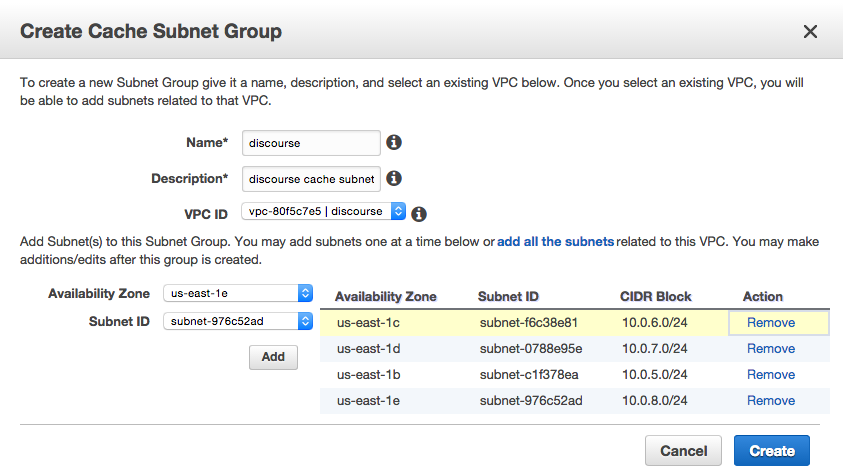This screenshot has width=843, height=476.
Task: Click the Name input field
Action: [x=311, y=143]
